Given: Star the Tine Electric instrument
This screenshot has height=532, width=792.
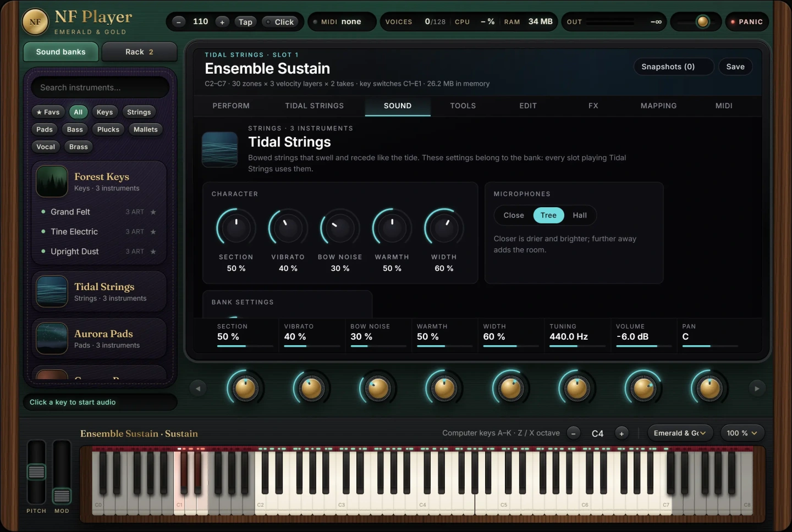Looking at the screenshot, I should pyautogui.click(x=153, y=232).
